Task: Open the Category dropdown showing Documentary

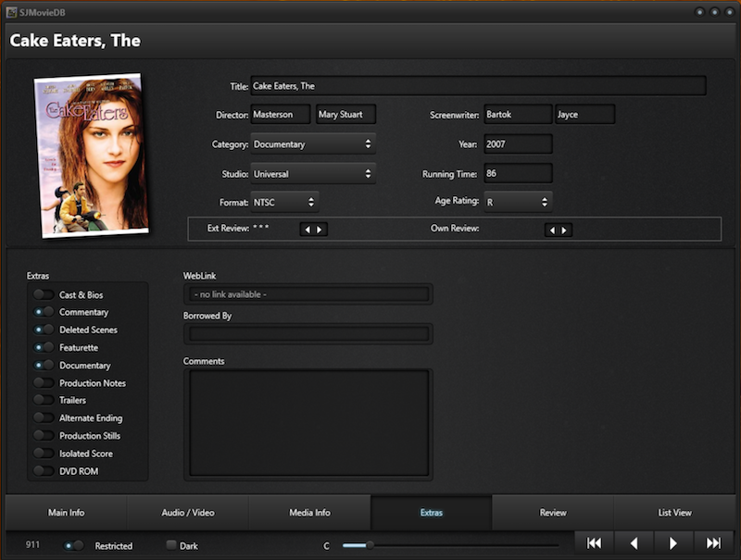Action: (312, 144)
